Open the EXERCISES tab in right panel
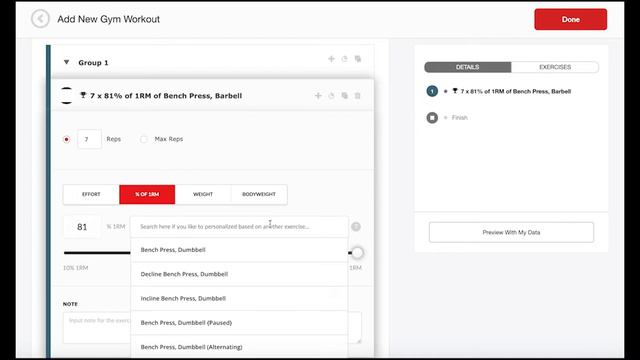This screenshot has height=360, width=640. 555,67
